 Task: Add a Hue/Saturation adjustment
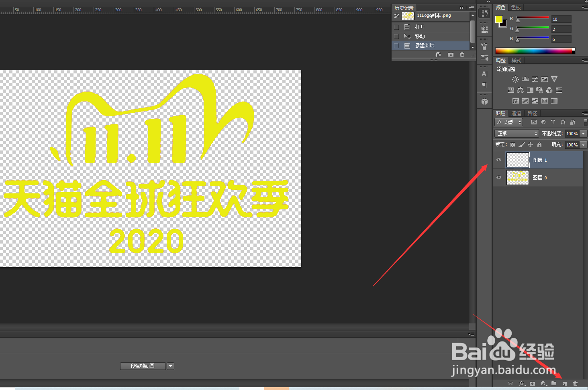(x=510, y=90)
